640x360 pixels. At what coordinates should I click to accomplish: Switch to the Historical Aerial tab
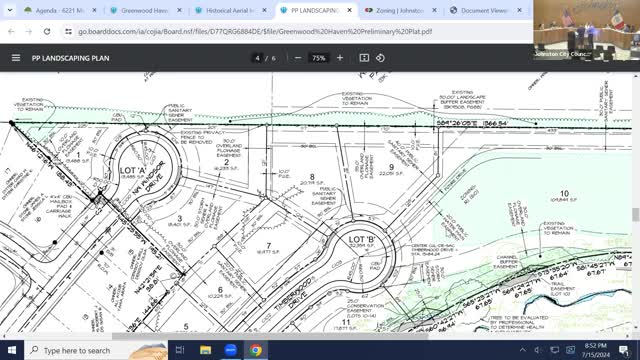click(x=230, y=10)
